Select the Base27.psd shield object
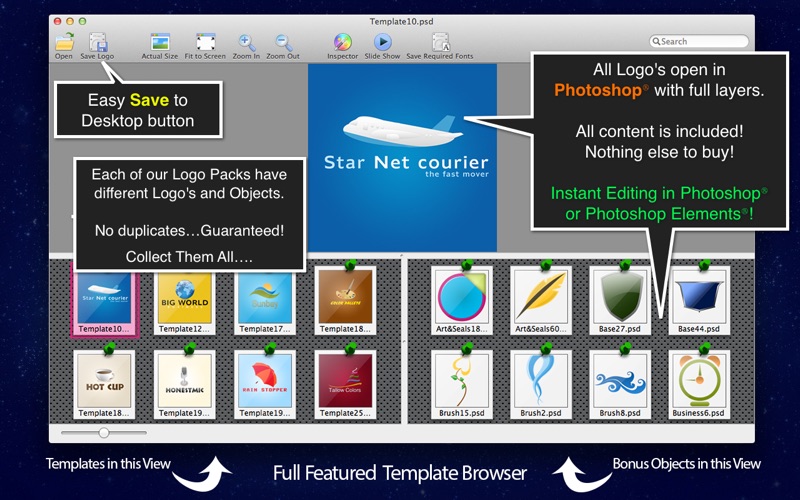800x500 pixels. [x=620, y=300]
